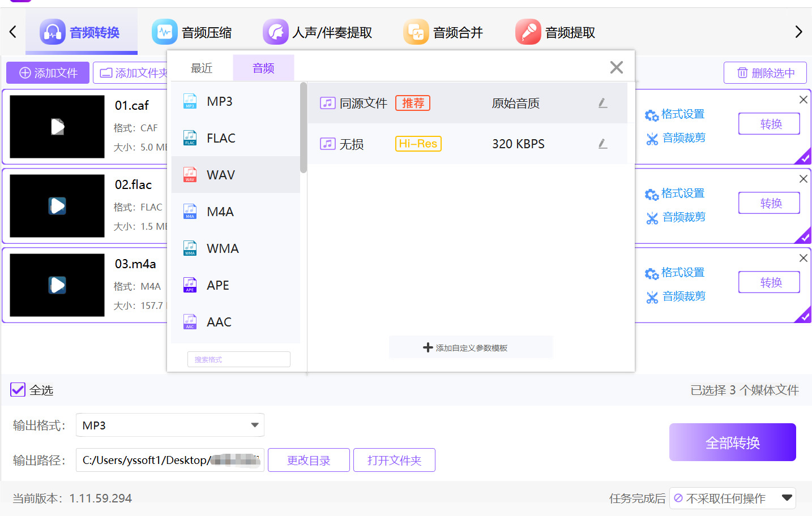
Task: Switch to the 最近 tab
Action: [x=202, y=68]
